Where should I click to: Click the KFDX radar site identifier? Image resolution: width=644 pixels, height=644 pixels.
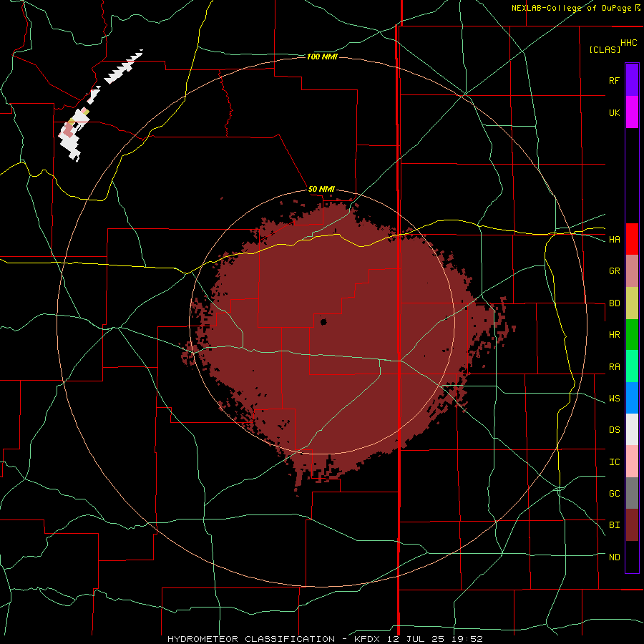click(369, 639)
